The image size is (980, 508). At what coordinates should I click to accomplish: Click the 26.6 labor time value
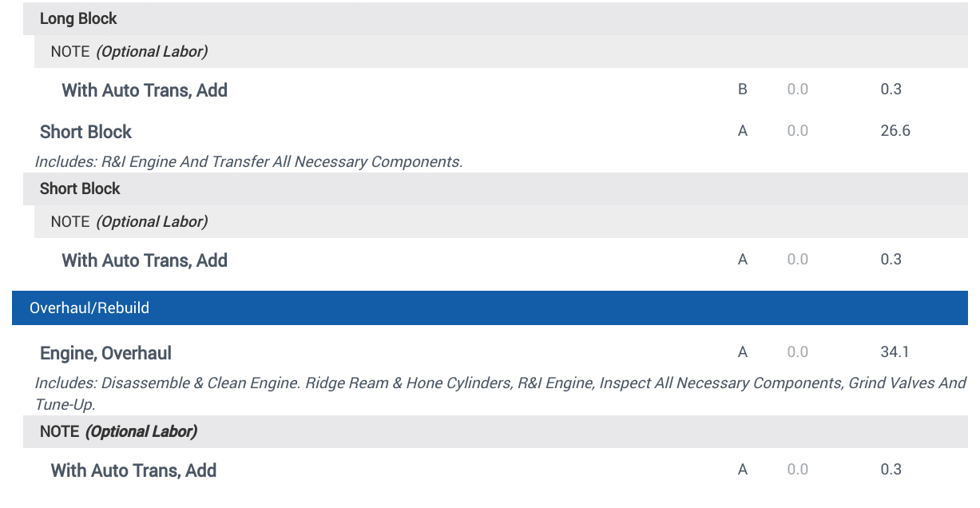click(895, 131)
